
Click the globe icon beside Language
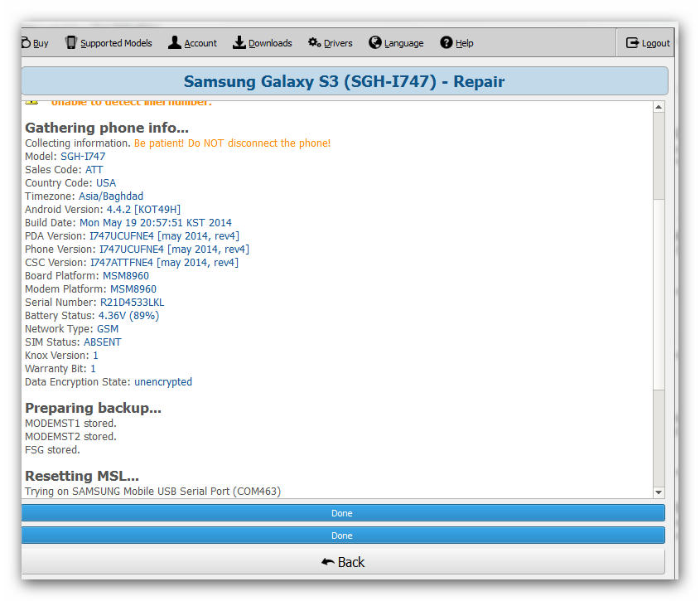(x=375, y=42)
